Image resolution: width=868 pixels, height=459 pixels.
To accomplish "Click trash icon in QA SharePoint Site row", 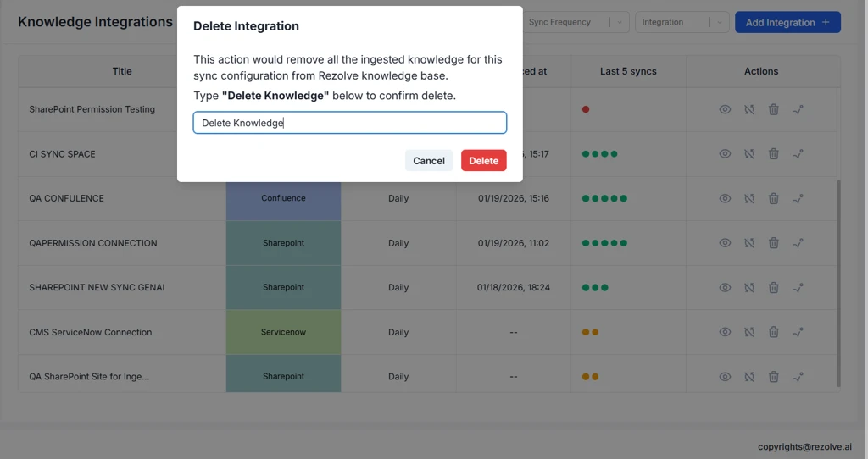I will click(773, 377).
